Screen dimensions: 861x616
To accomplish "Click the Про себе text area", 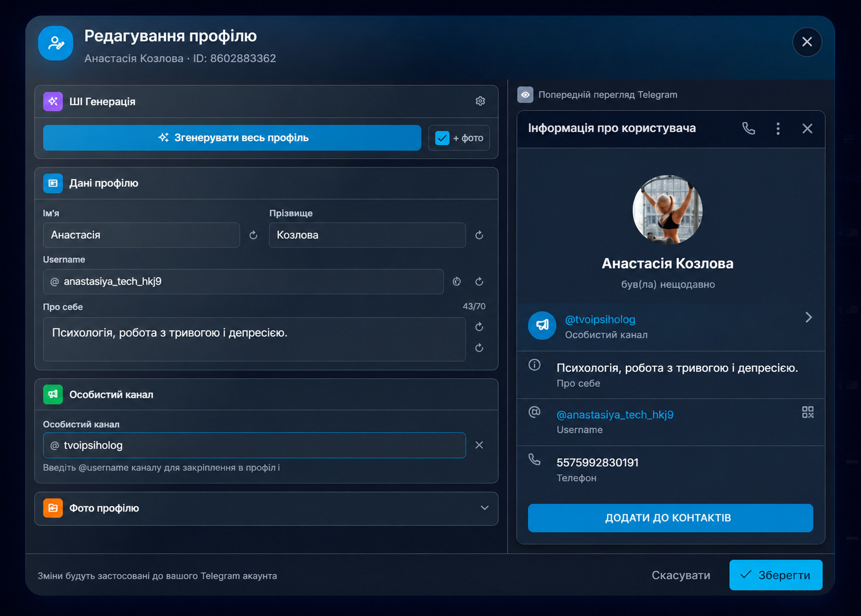I will click(254, 339).
